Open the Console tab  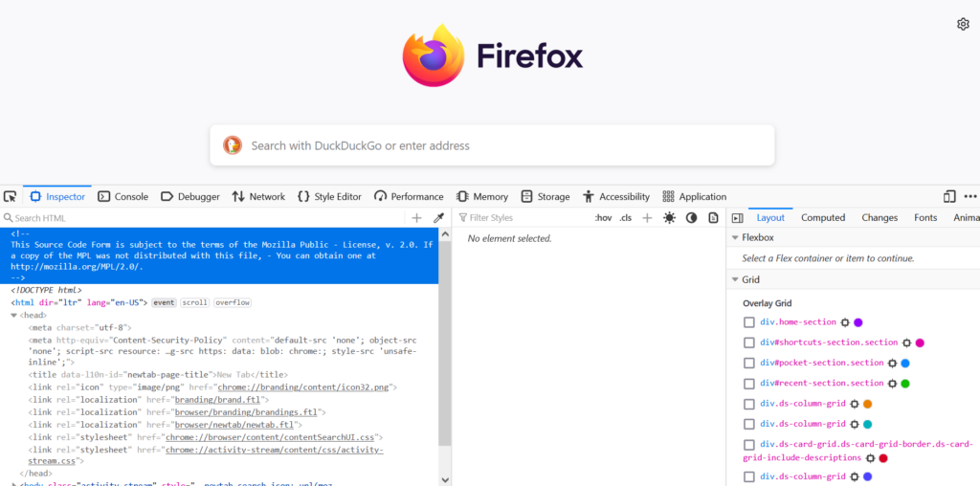123,197
